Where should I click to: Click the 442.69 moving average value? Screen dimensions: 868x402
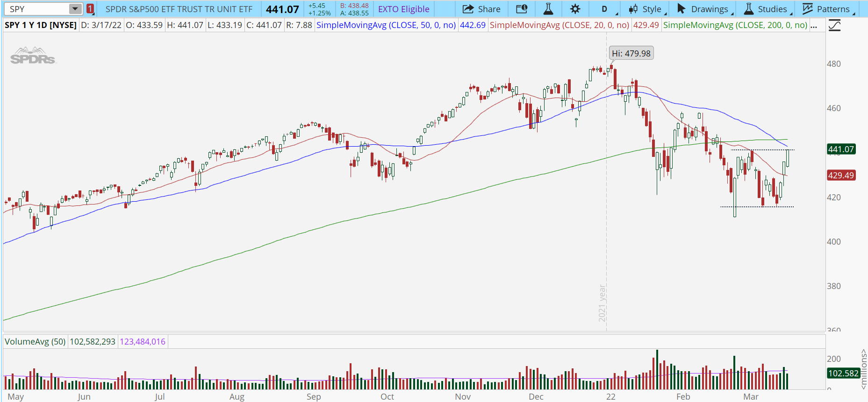tap(473, 25)
